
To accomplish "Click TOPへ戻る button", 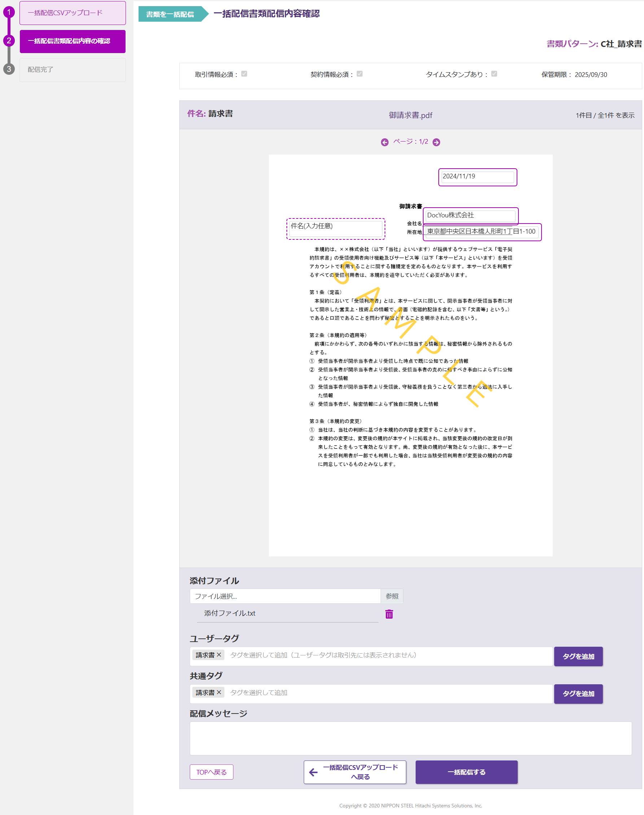I will click(211, 772).
